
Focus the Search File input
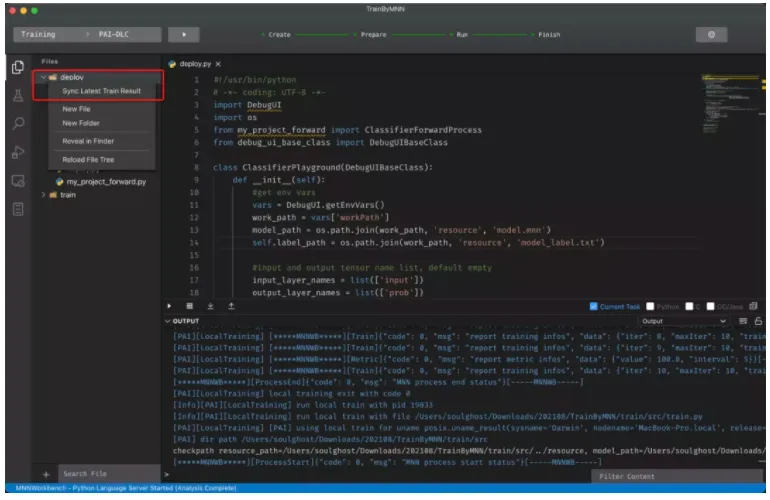(x=109, y=474)
